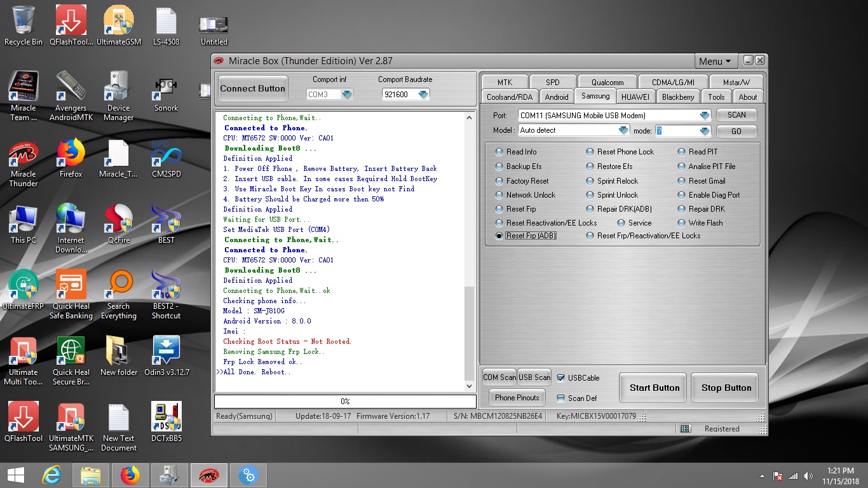This screenshot has width=868, height=488.
Task: Open File Explorer from the taskbar
Action: click(x=91, y=475)
